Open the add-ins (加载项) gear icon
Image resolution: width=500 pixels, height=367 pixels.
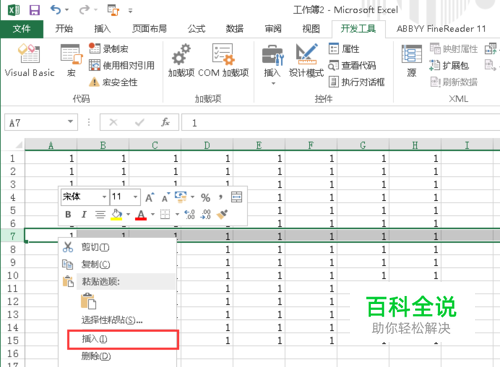pyautogui.click(x=181, y=61)
